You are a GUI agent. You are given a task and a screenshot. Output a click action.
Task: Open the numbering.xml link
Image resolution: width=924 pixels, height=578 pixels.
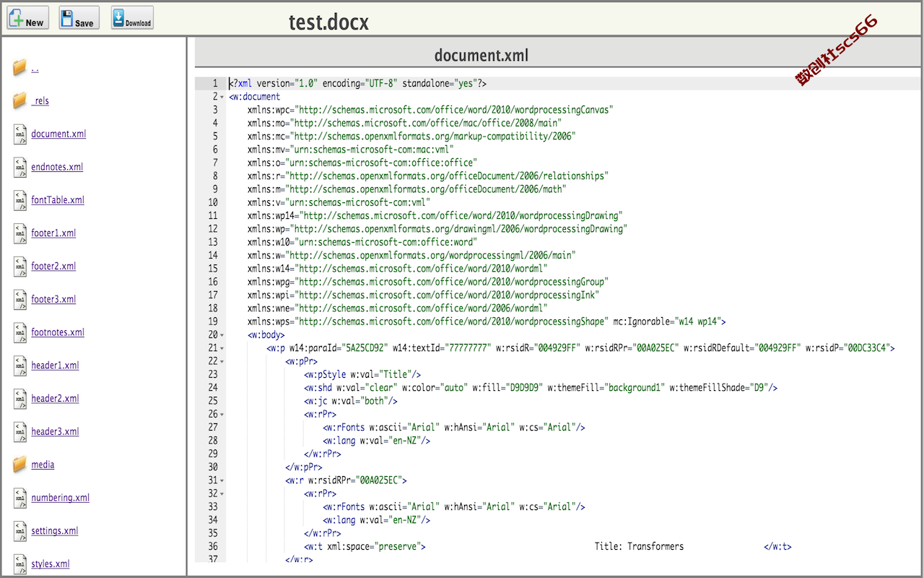[x=61, y=498]
